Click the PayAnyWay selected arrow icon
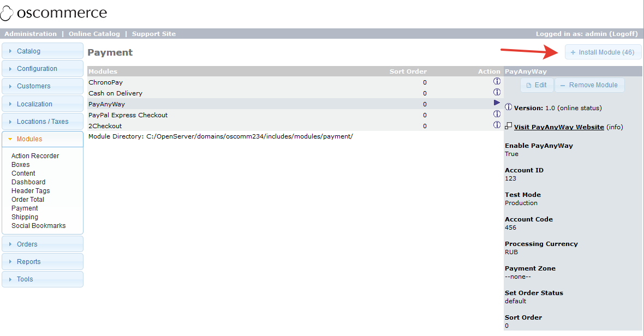The height and width of the screenshot is (336, 644). (x=497, y=103)
